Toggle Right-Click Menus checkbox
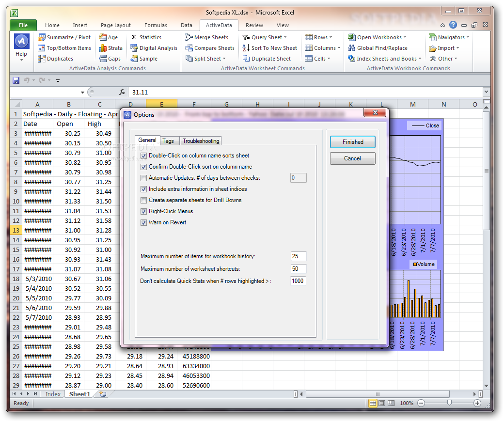The height and width of the screenshot is (422, 504). click(x=143, y=211)
